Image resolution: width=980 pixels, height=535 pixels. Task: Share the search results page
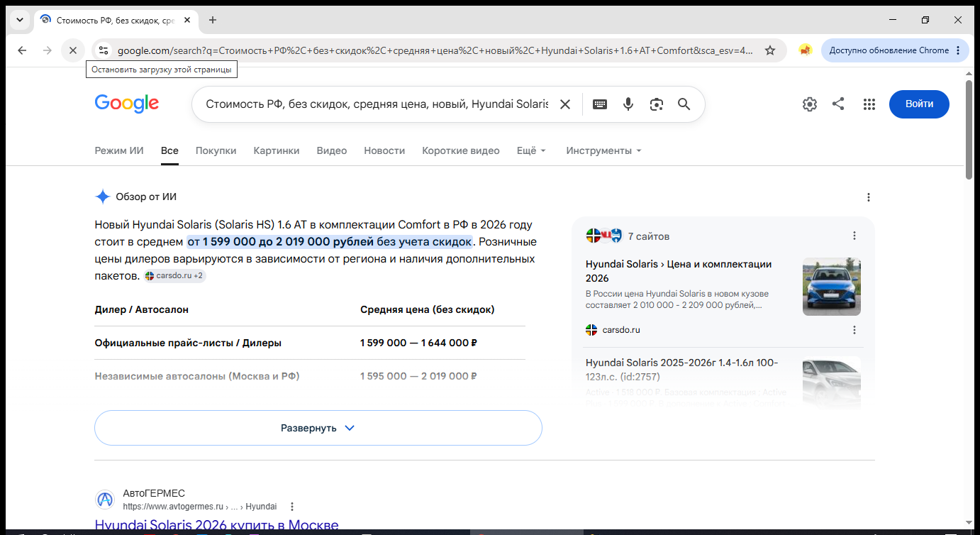point(838,104)
